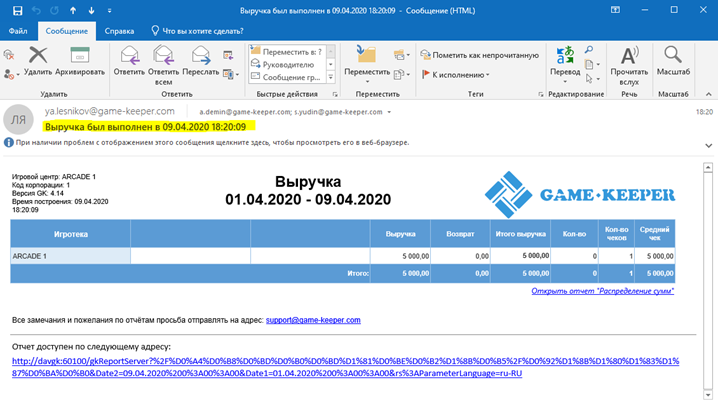Click the Итого: total row label
This screenshot has width=718, height=406.
pos(358,273)
